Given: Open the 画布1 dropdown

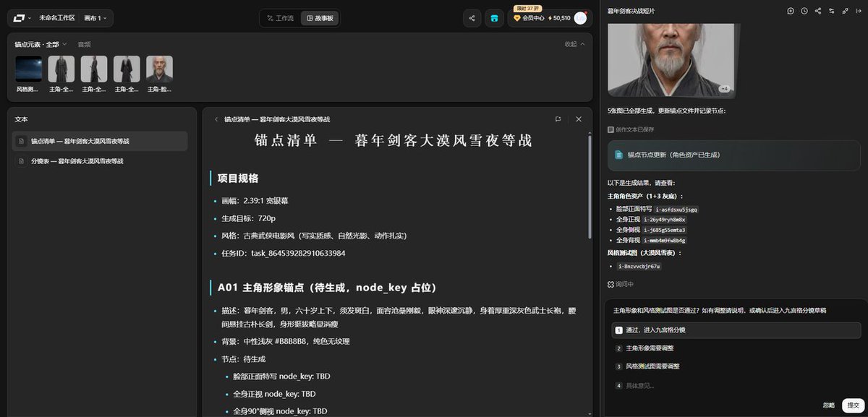Looking at the screenshot, I should pyautogui.click(x=95, y=18).
